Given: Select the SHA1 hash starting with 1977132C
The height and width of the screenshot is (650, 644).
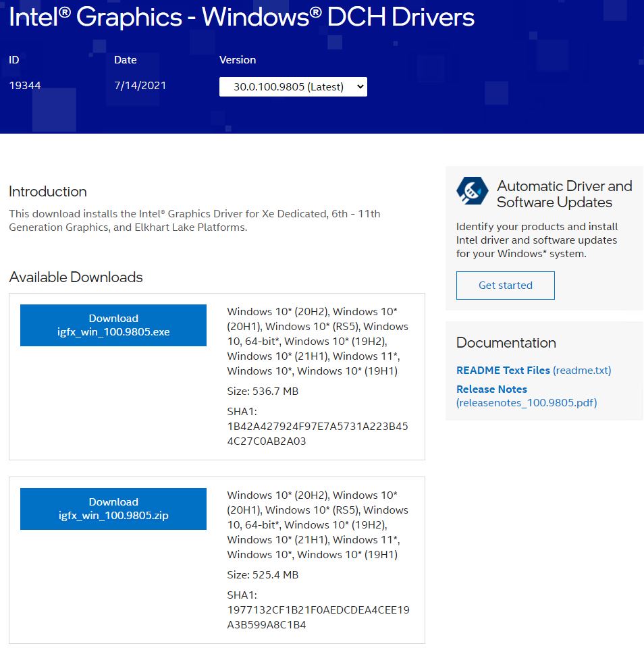Looking at the screenshot, I should coord(318,617).
